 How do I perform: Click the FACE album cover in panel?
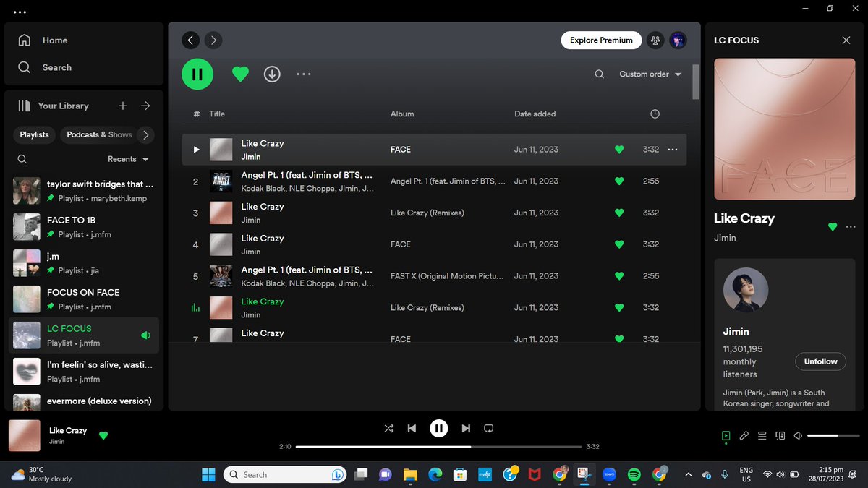[x=784, y=129]
